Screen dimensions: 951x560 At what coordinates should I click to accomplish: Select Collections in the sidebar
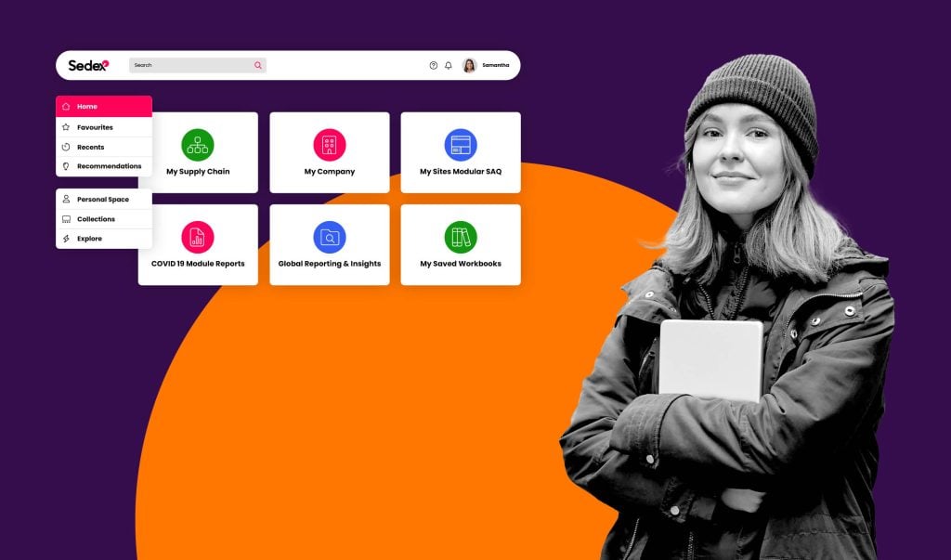tap(104, 219)
